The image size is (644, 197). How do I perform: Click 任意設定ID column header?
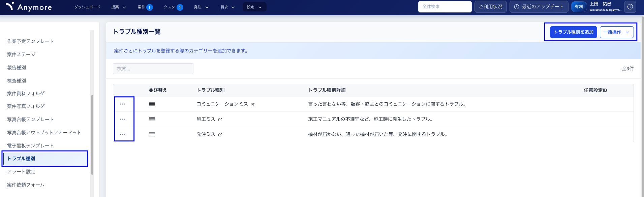click(595, 90)
